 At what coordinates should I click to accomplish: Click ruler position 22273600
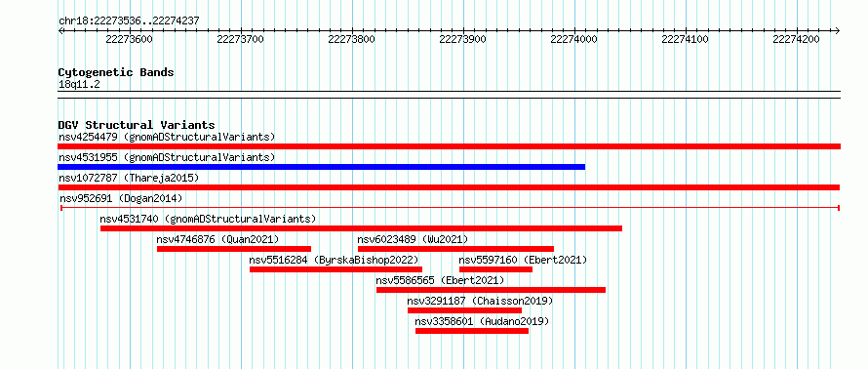coord(129,39)
